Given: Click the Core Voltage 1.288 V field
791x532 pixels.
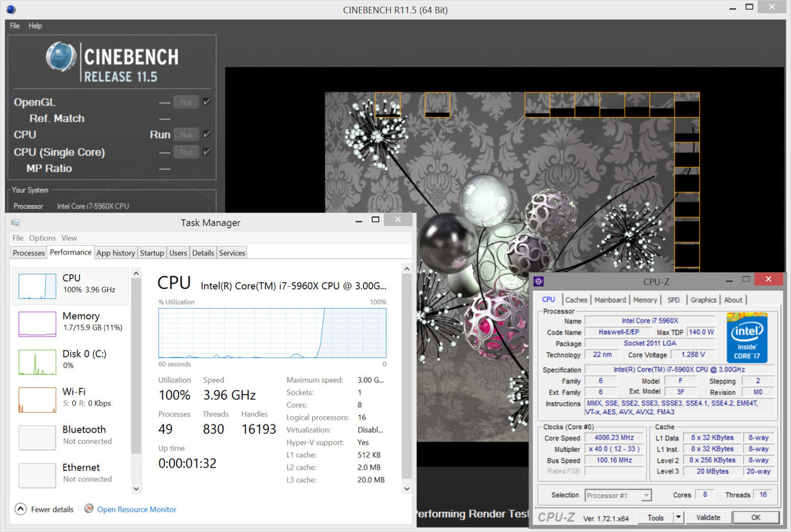Looking at the screenshot, I should [693, 355].
